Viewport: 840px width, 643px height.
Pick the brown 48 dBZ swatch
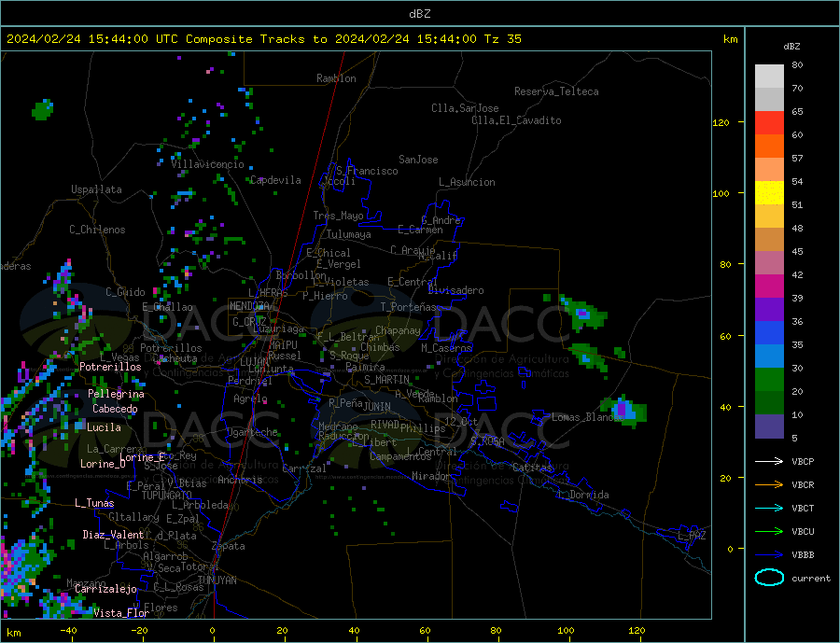click(x=769, y=240)
